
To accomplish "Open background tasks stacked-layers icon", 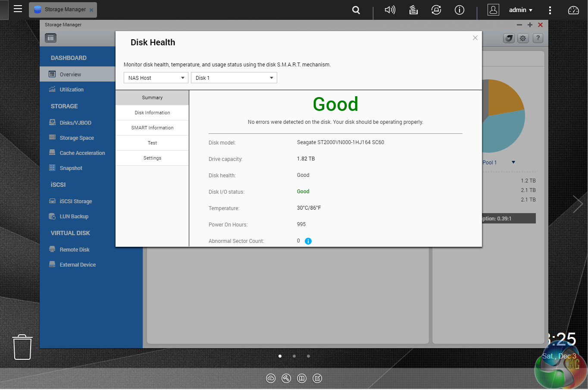I will pyautogui.click(x=413, y=10).
